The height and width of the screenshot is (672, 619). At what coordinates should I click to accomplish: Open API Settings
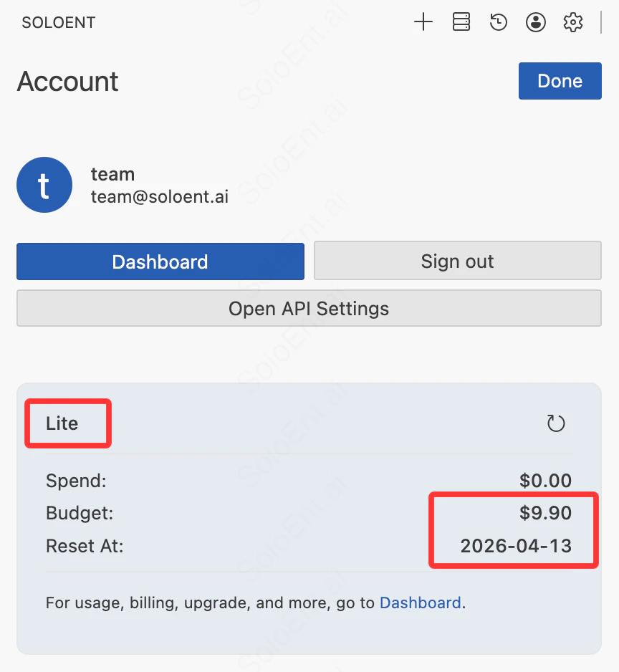point(308,309)
